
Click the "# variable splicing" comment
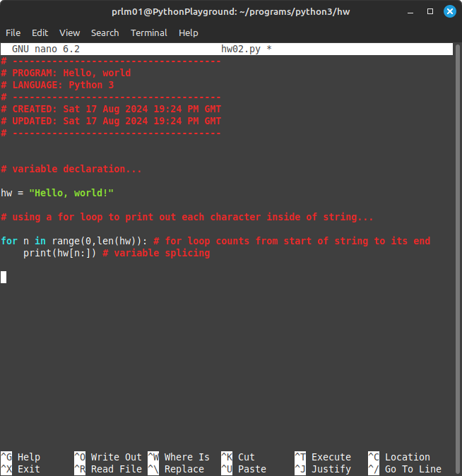click(156, 253)
